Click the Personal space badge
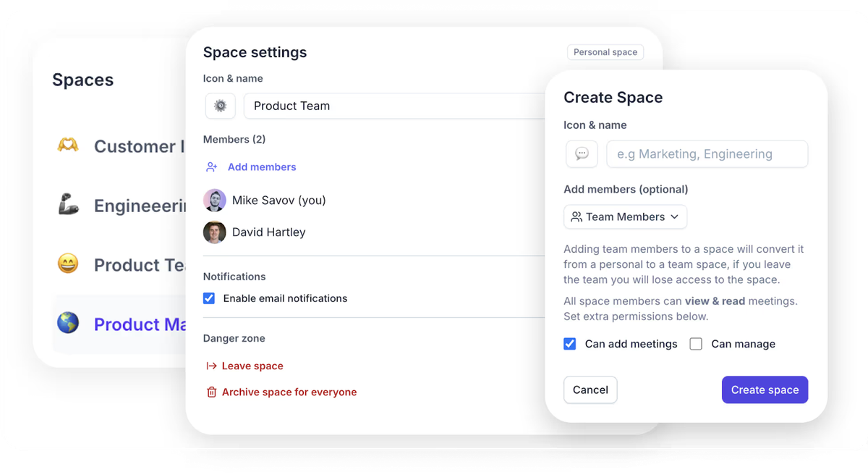 point(605,52)
